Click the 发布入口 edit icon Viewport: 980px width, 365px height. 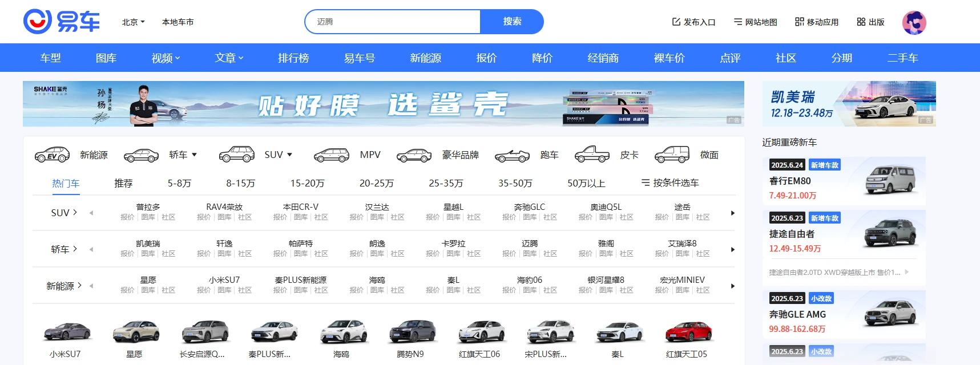pyautogui.click(x=676, y=22)
